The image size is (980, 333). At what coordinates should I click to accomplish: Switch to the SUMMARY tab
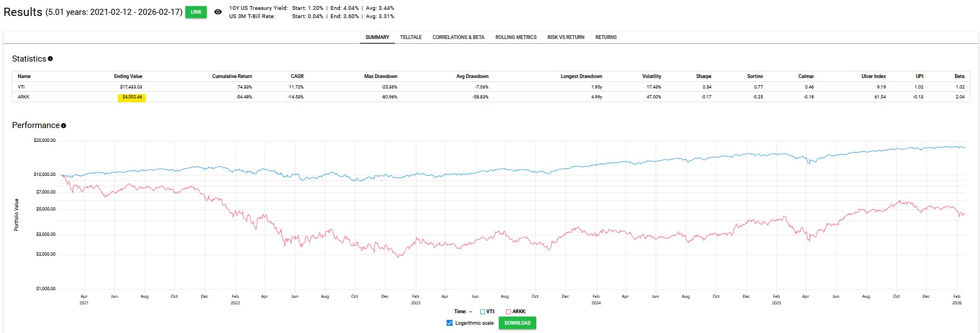coord(377,37)
